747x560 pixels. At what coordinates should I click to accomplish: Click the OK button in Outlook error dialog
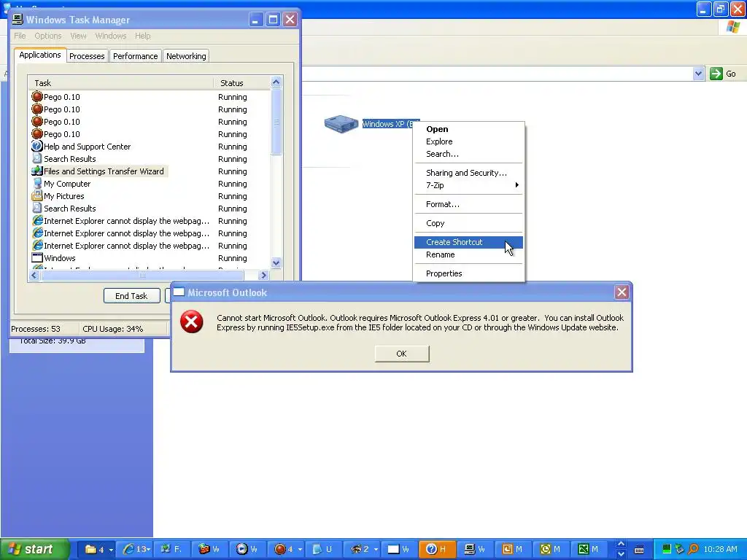pyautogui.click(x=402, y=354)
